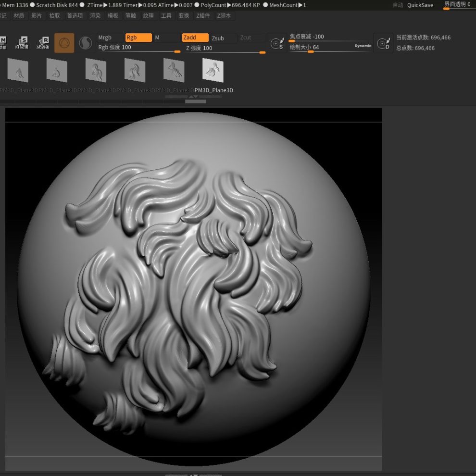Click the D draw size dial icon
The width and height of the screenshot is (476, 476).
coord(383,43)
